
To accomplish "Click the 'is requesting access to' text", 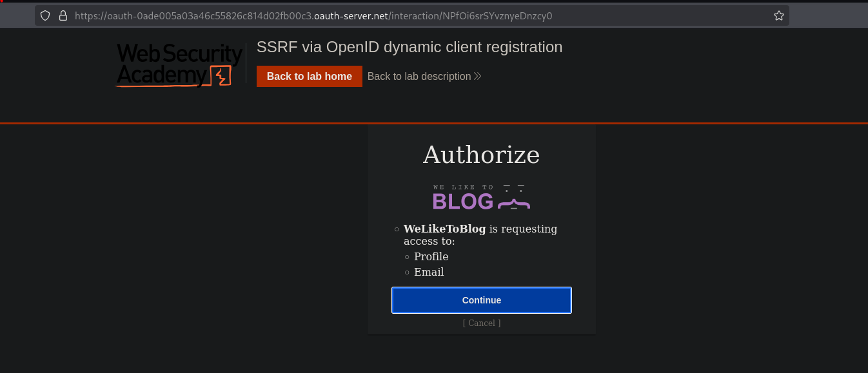I will point(522,229).
